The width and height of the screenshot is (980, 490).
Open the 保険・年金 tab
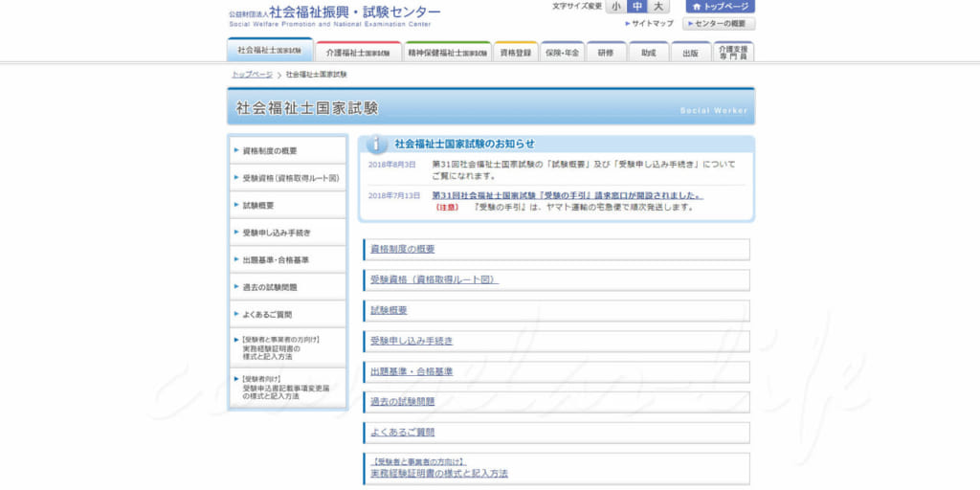click(563, 53)
